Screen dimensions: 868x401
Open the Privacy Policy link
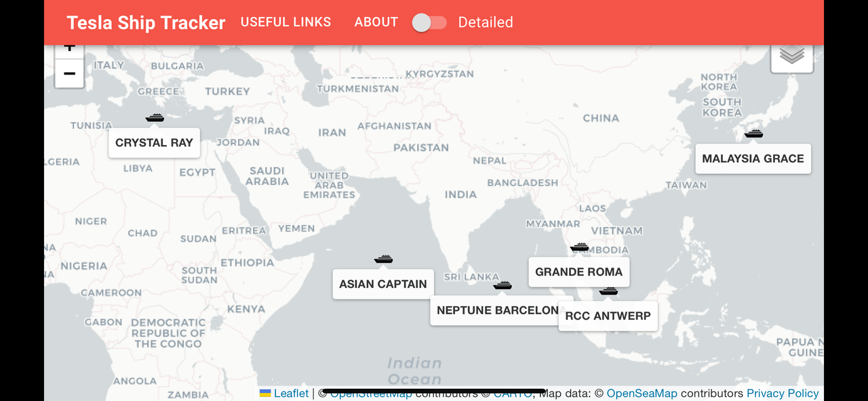783,393
